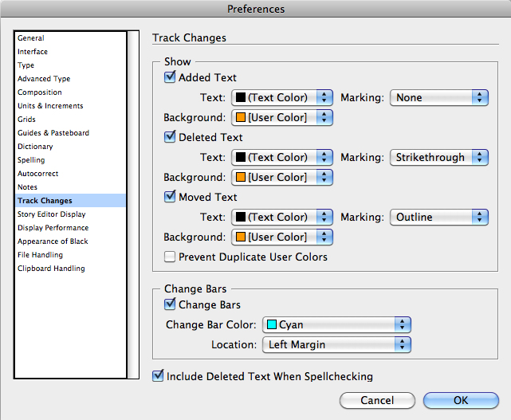
Task: Disable the Moved Text checkbox
Action: pos(170,197)
